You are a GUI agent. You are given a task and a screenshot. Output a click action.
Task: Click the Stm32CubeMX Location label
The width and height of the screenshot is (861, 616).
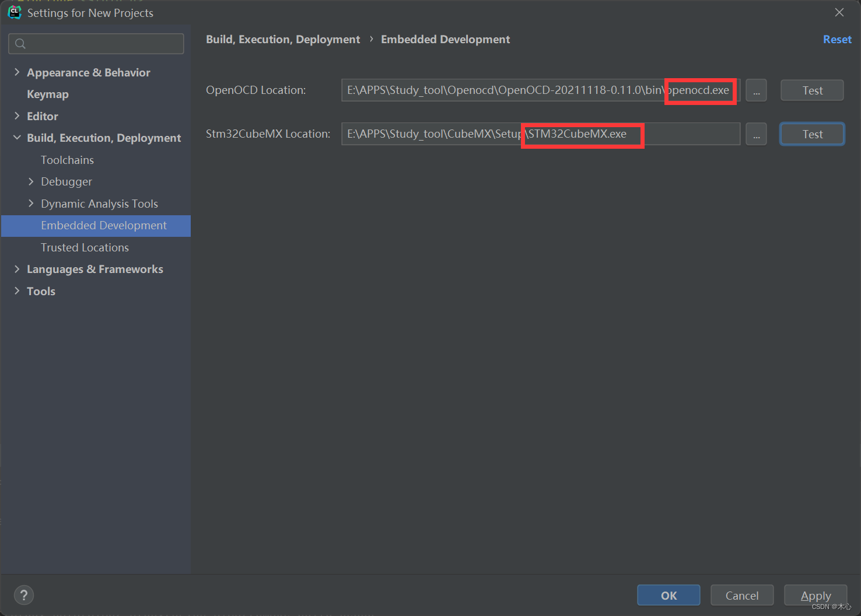click(x=268, y=134)
